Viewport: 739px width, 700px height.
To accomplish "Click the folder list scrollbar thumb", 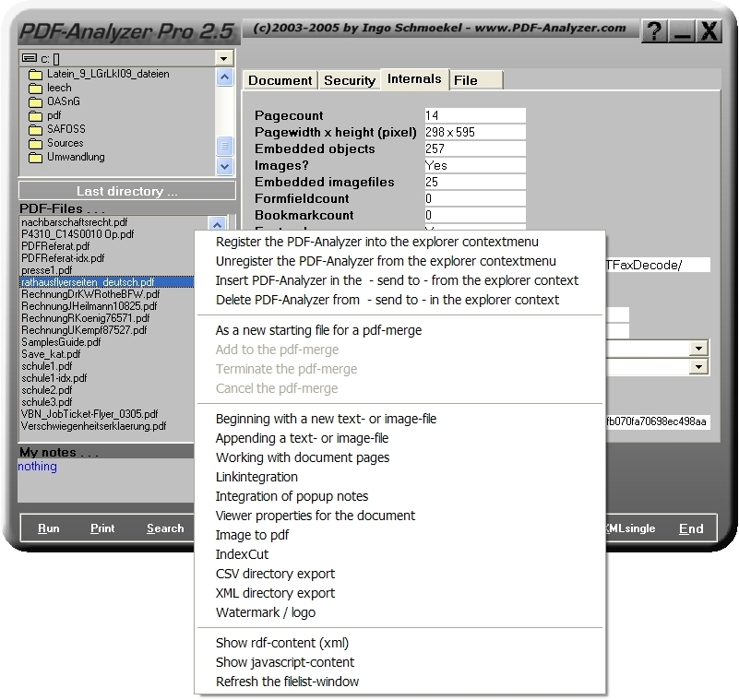I will [225, 146].
